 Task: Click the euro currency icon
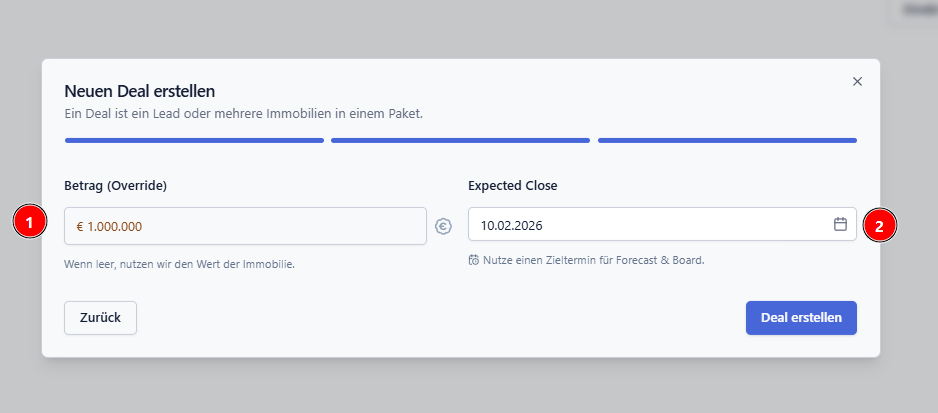click(444, 226)
